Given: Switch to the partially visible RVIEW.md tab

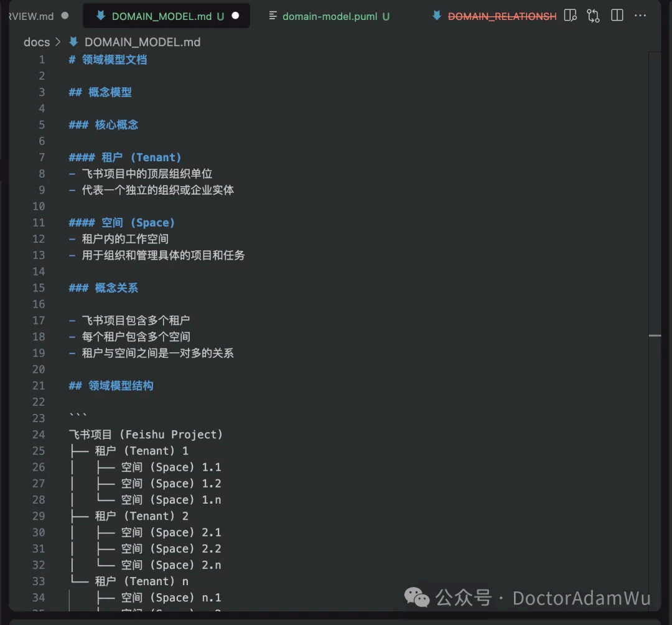Looking at the screenshot, I should point(31,16).
